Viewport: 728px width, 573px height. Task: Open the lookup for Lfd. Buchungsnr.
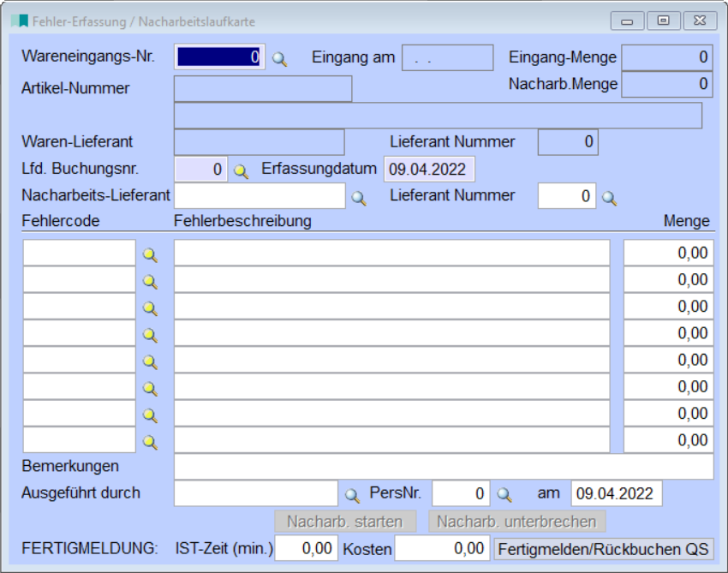[x=242, y=170]
